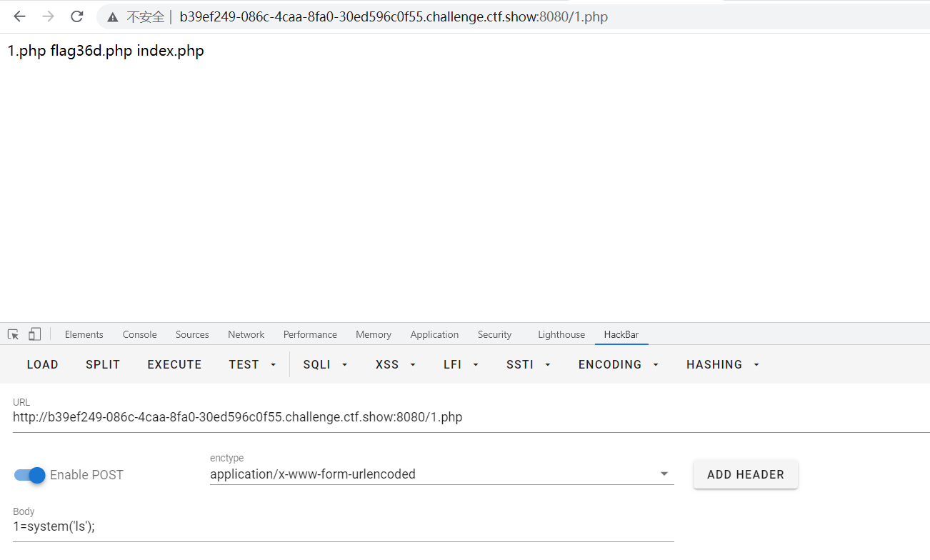This screenshot has height=560, width=930.
Task: Expand the ENCODING dropdown menu
Action: [x=619, y=364]
